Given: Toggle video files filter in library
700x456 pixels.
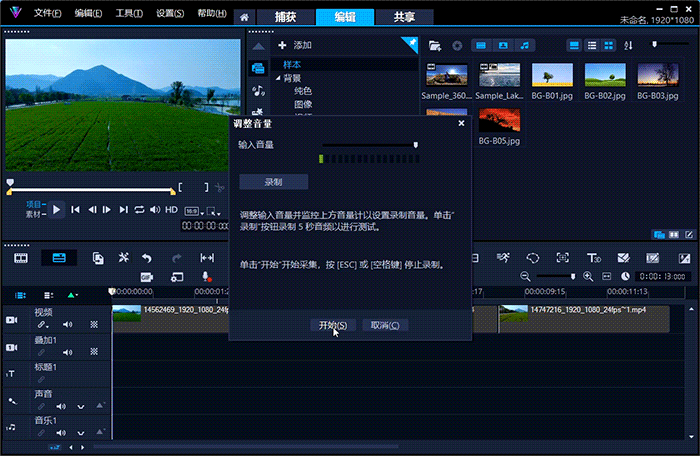Looking at the screenshot, I should (480, 45).
